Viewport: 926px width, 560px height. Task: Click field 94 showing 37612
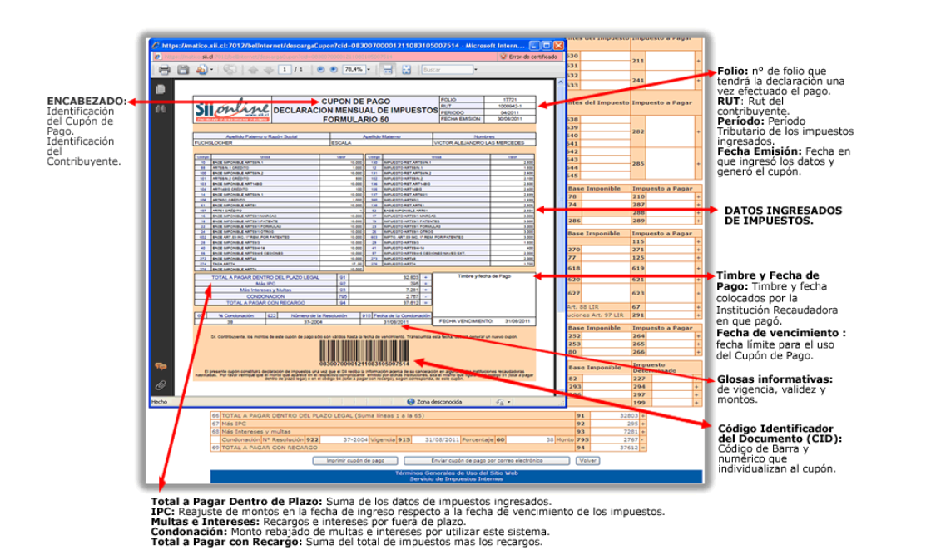point(615,447)
